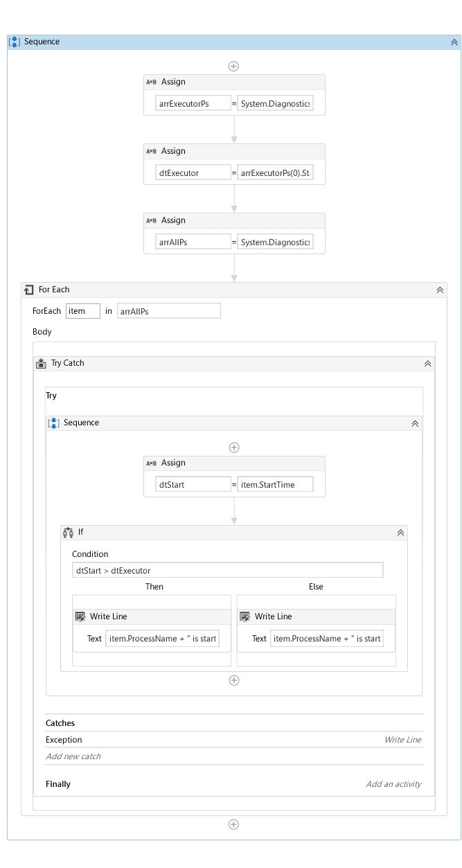This screenshot has width=462, height=868.
Task: Click the Then branch Write Line icon
Action: point(80,617)
